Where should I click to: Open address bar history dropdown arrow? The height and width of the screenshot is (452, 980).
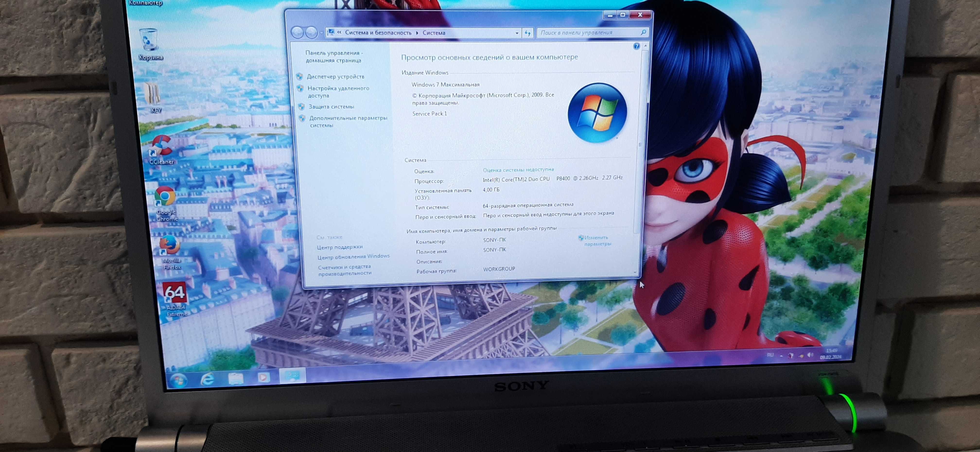click(x=517, y=33)
